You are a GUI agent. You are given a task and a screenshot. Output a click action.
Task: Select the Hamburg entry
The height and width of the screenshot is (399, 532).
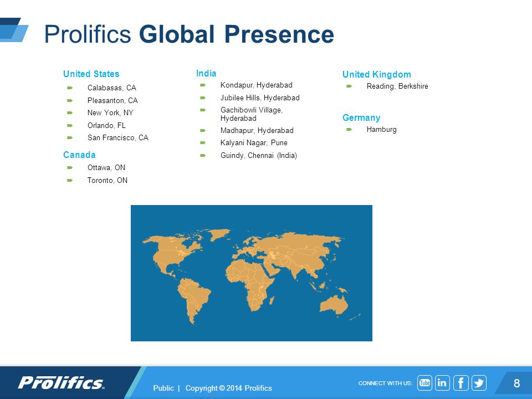click(381, 130)
